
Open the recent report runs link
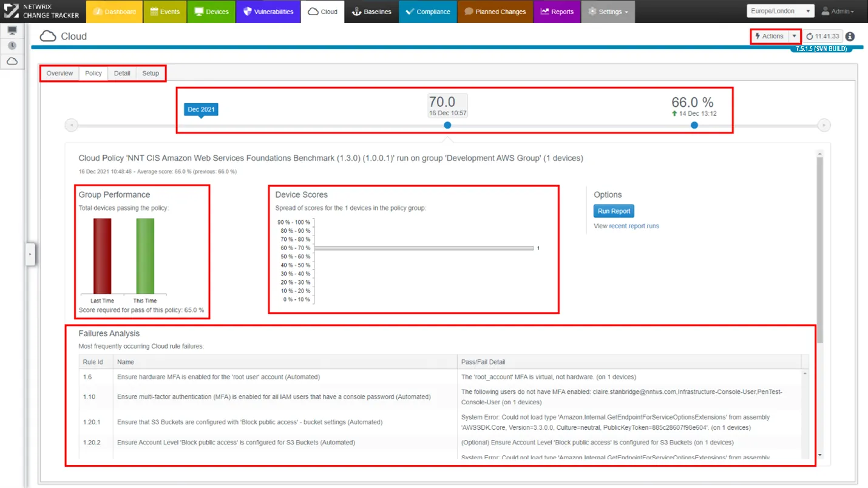pyautogui.click(x=634, y=226)
